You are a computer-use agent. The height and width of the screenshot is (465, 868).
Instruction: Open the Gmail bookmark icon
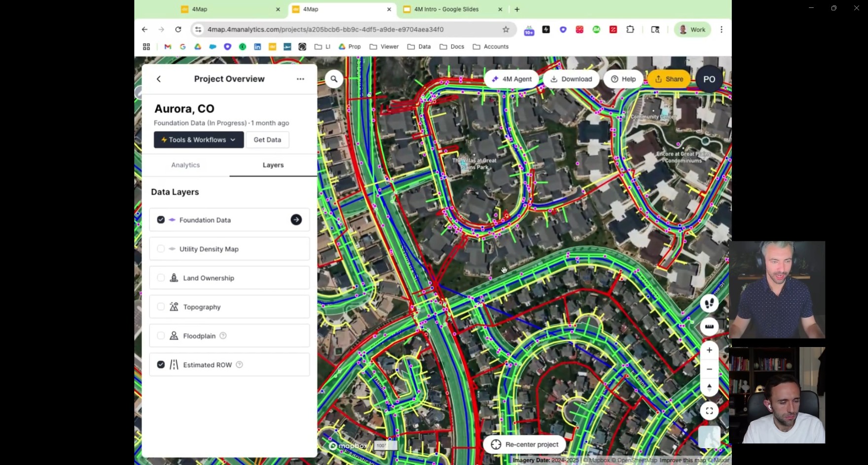pos(168,47)
